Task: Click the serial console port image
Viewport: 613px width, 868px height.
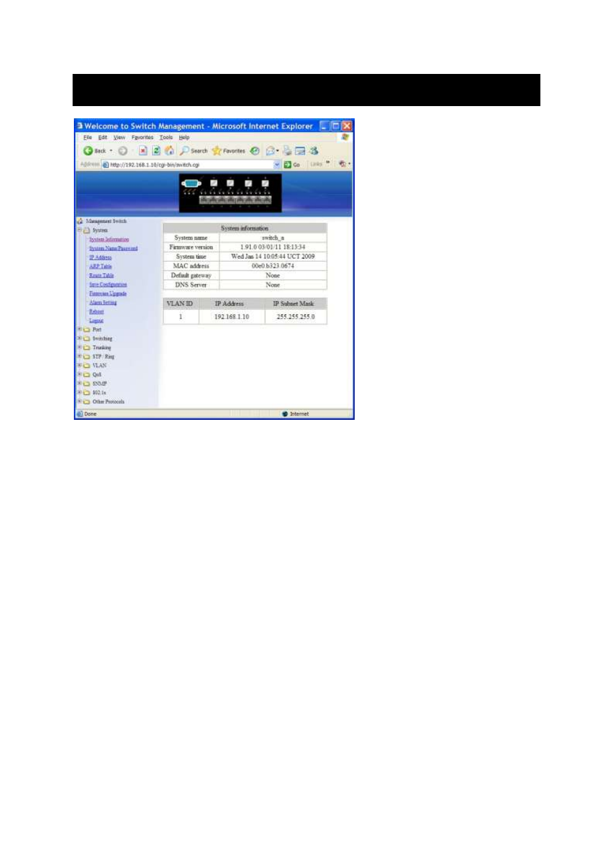Action: click(191, 184)
